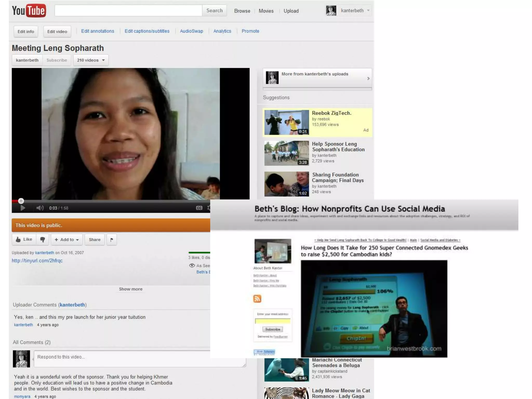This screenshot has height=399, width=532.
Task: Click kanterbeth profile avatar in header
Action: (x=331, y=11)
